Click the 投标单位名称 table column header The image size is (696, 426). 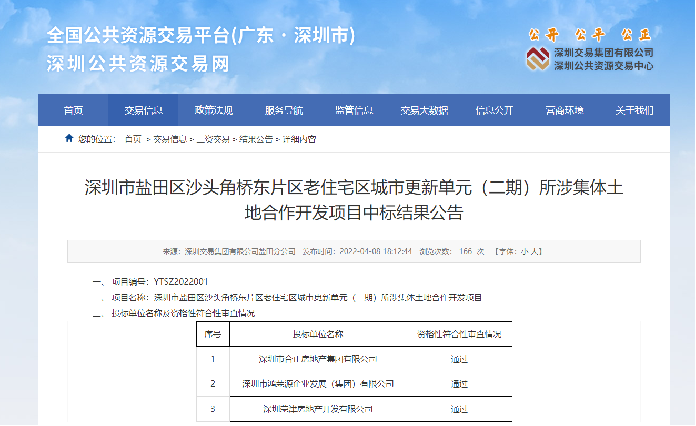[317, 333]
